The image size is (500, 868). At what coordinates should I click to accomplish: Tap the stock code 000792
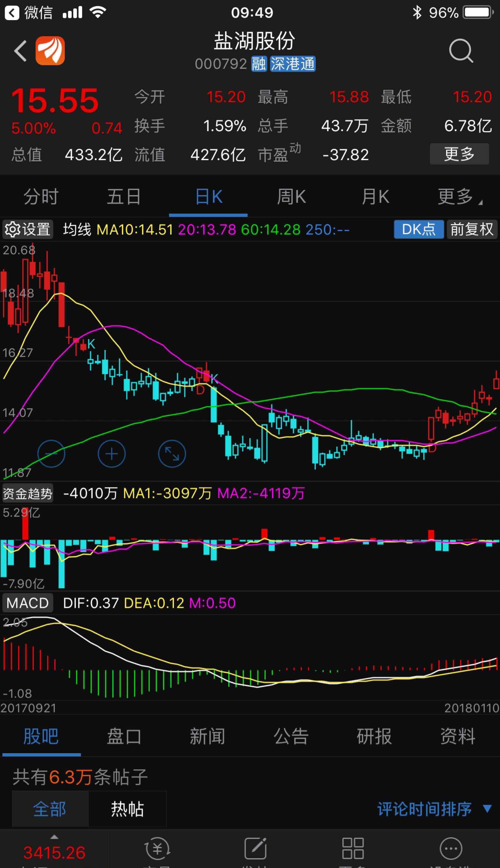coord(221,64)
